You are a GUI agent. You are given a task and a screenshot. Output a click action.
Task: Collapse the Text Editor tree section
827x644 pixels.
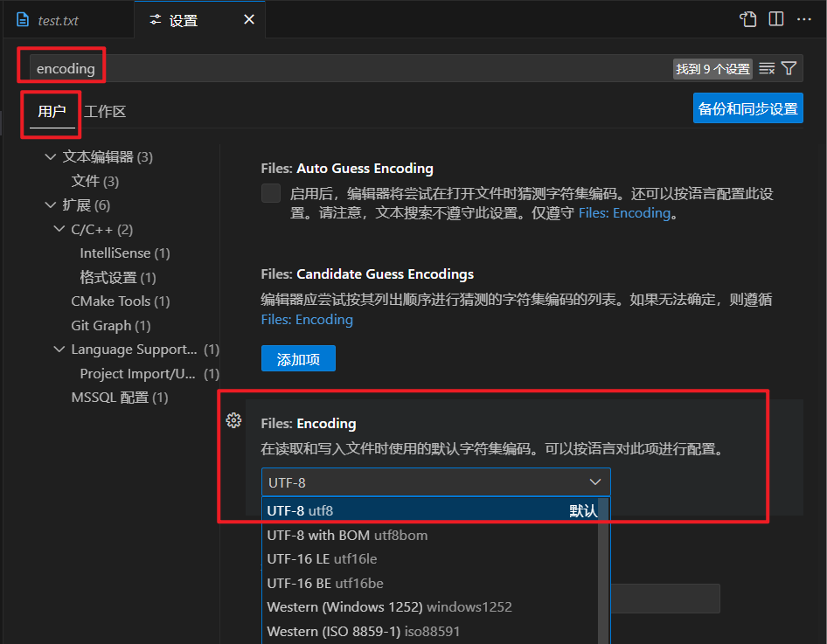tap(49, 157)
